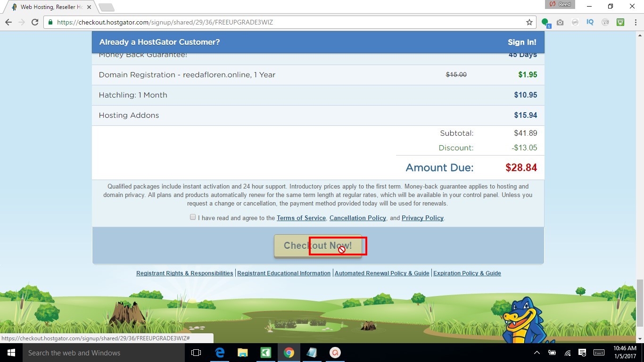Launch Microsoft Edge from the taskbar

pyautogui.click(x=220, y=353)
